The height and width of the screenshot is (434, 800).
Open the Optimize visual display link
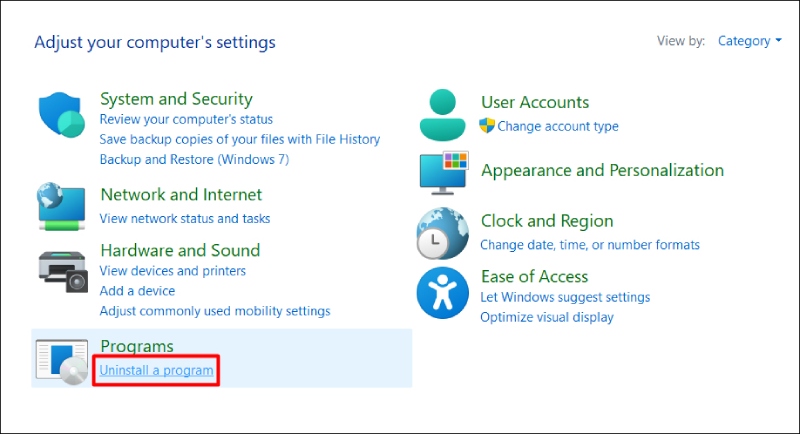547,317
